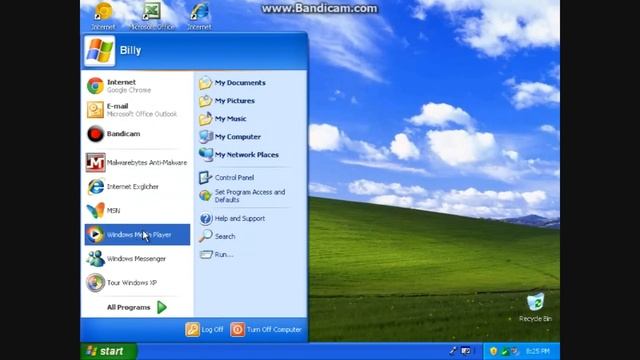640x360 pixels.
Task: Open Control Panel icon
Action: tap(205, 178)
